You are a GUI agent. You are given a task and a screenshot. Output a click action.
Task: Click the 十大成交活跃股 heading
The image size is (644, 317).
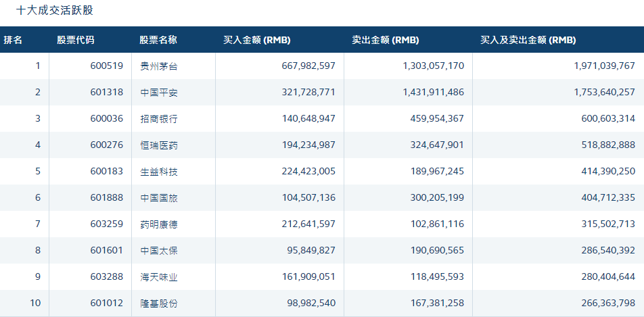click(55, 10)
